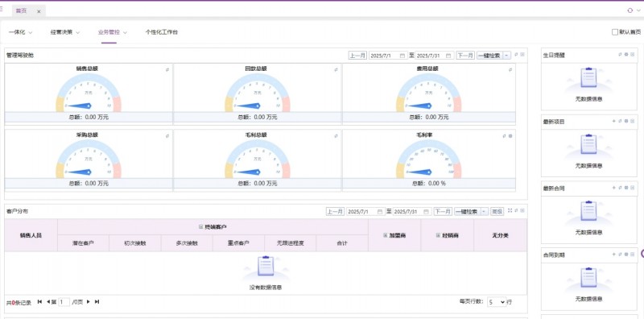Click 上一月 in 管理驾驶舱 panel
Image resolution: width=644 pixels, height=319 pixels.
(357, 56)
